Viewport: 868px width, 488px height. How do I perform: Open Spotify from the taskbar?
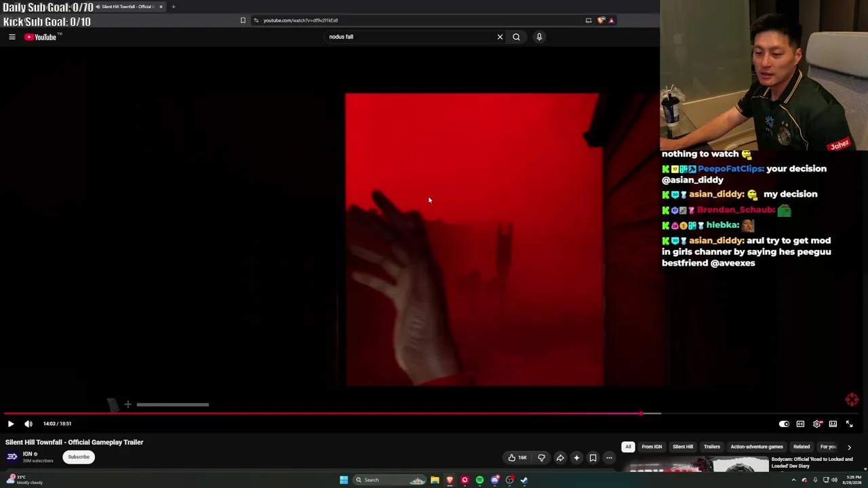(479, 480)
